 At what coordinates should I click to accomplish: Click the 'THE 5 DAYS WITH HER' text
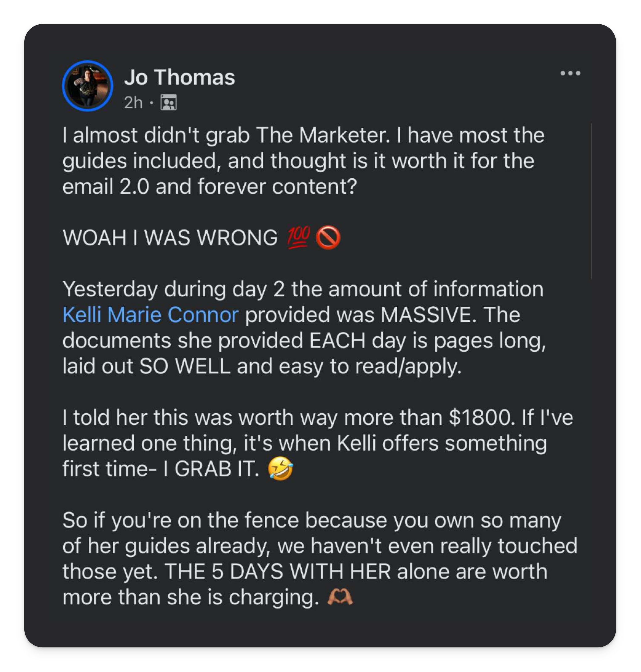pyautogui.click(x=277, y=572)
